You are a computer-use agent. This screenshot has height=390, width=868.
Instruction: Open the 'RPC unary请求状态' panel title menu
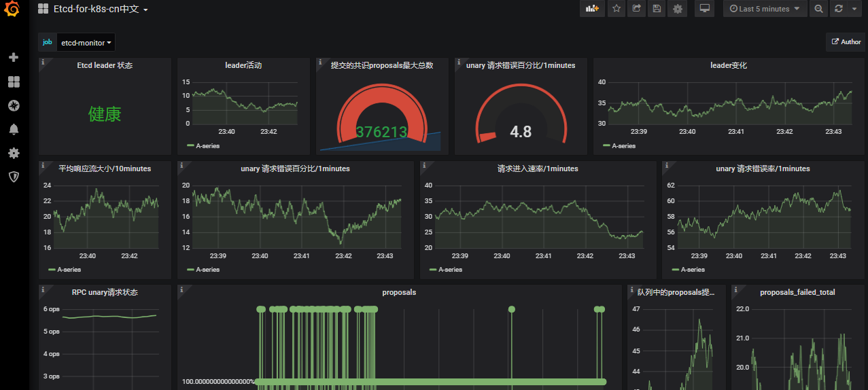click(105, 292)
